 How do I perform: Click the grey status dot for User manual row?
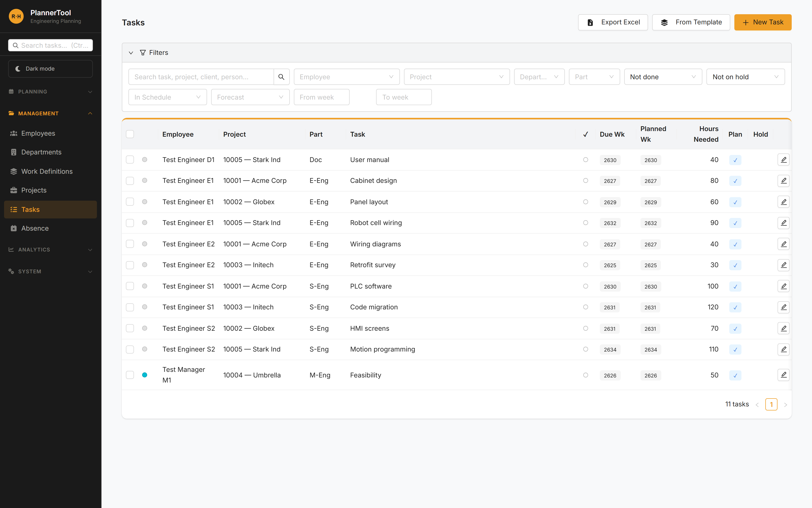point(145,160)
